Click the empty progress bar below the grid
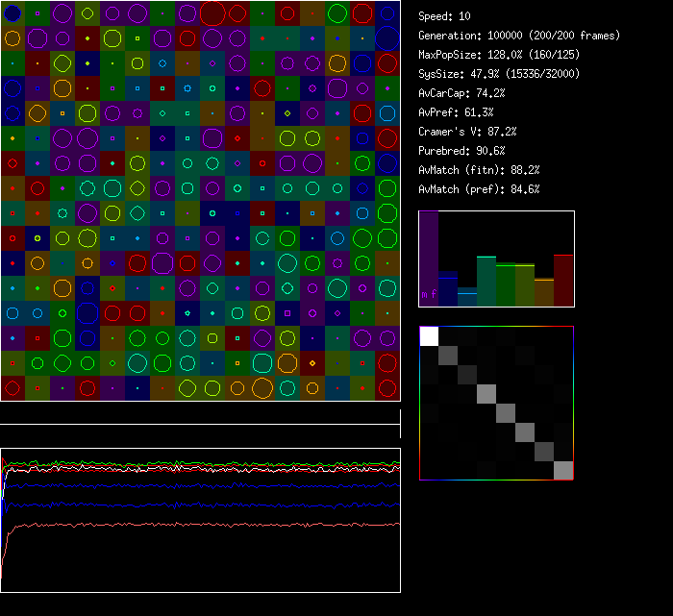 200,412
